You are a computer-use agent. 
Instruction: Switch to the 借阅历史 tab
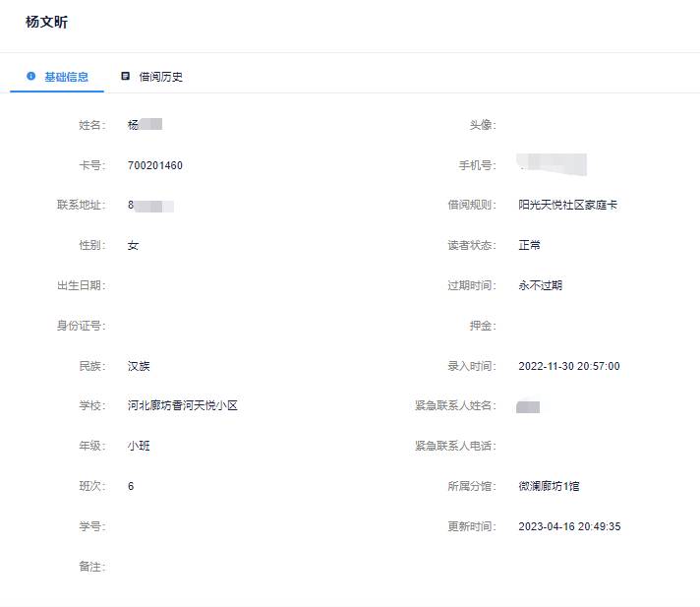click(x=160, y=77)
